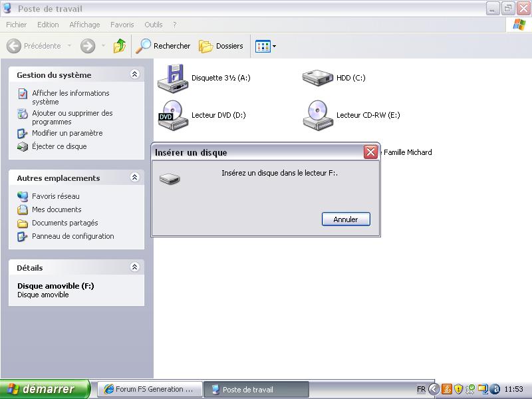
Task: Toggle the Dossiers folders pane
Action: 221,46
